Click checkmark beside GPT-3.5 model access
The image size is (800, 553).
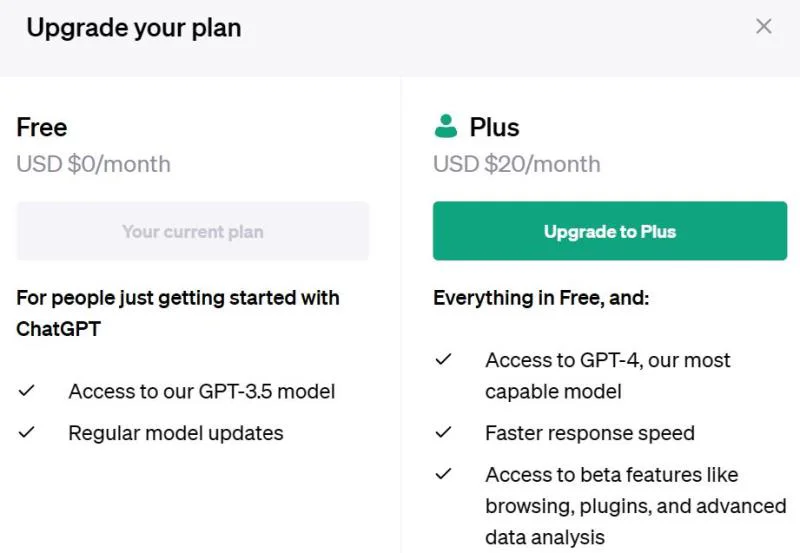pyautogui.click(x=27, y=391)
